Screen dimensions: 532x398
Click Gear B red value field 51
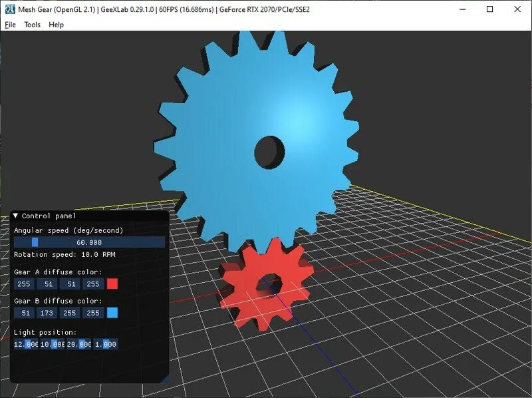(x=24, y=313)
